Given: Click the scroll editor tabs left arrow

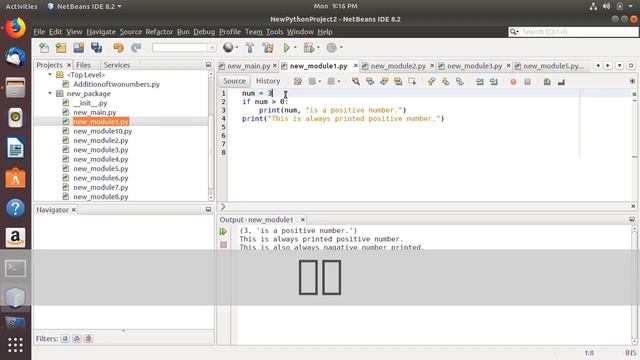Looking at the screenshot, I should (598, 66).
